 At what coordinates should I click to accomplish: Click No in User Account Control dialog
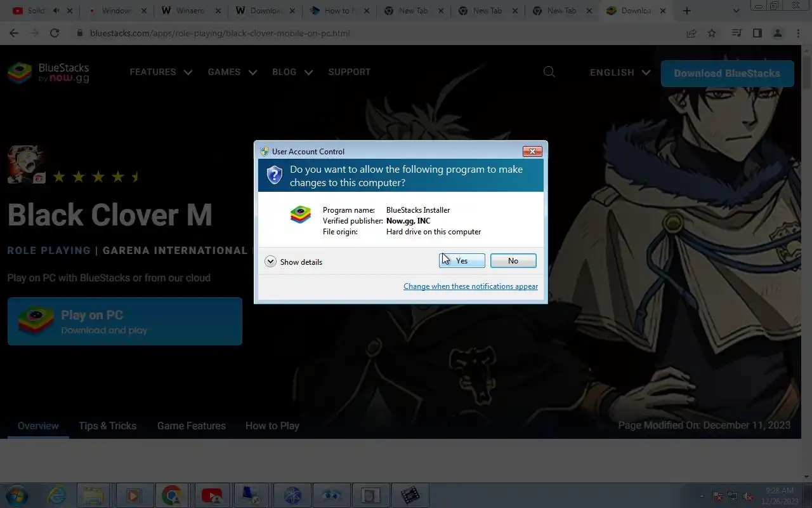pos(513,261)
